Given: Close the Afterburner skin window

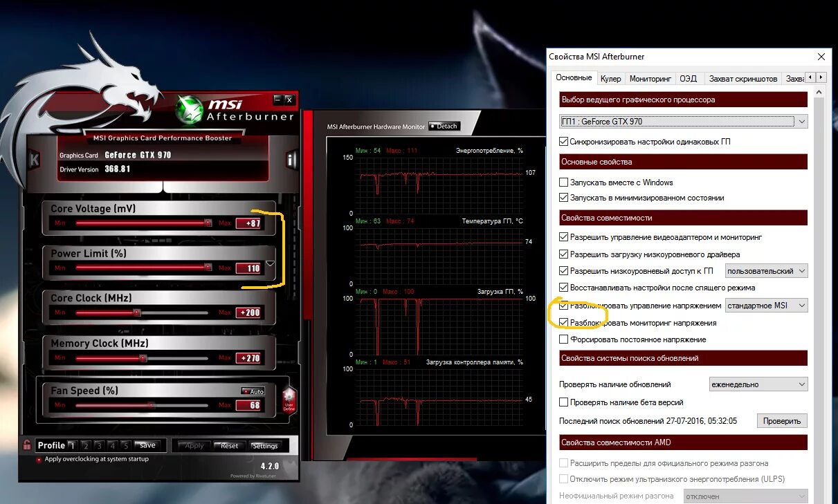Looking at the screenshot, I should [x=289, y=100].
